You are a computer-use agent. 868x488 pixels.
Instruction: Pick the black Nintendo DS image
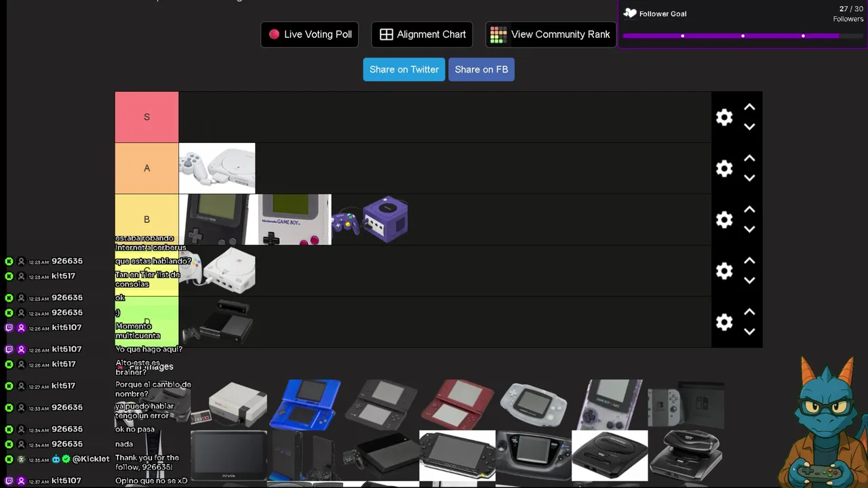(x=381, y=405)
